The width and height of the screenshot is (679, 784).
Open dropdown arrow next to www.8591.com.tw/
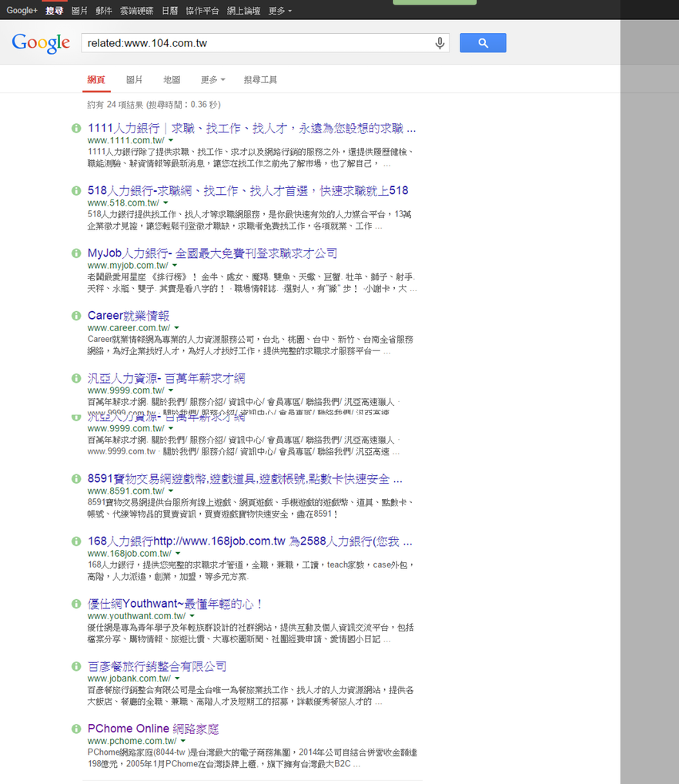(171, 491)
